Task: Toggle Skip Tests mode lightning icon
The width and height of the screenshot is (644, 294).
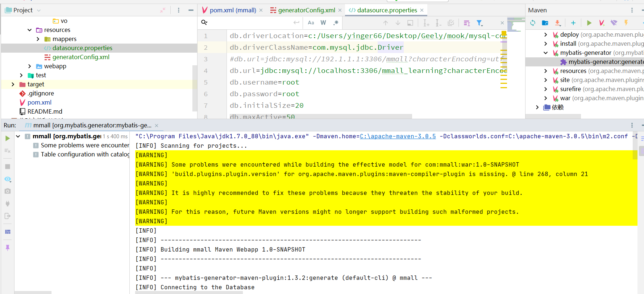Action: (x=626, y=23)
